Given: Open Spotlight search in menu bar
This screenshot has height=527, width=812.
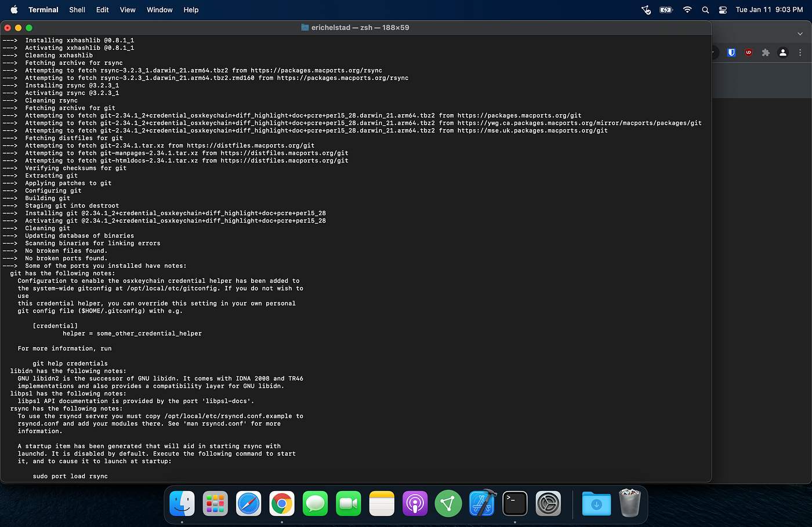Looking at the screenshot, I should 705,10.
